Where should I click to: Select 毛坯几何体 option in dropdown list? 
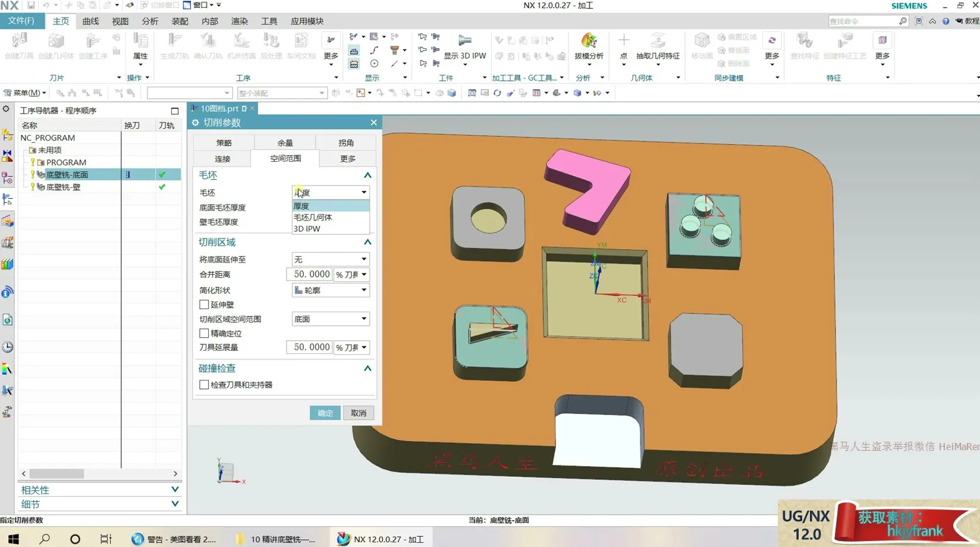pyautogui.click(x=313, y=218)
